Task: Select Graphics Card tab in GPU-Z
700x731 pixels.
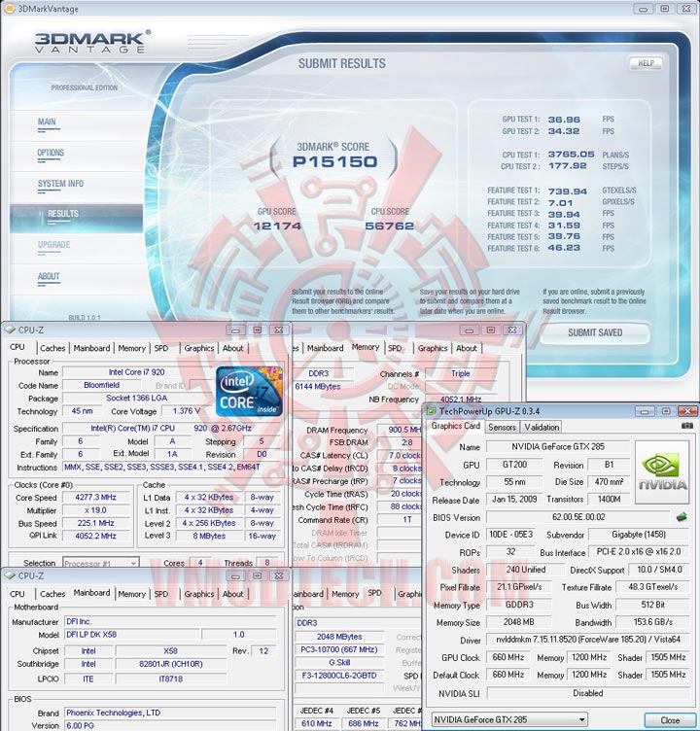Action: [455, 426]
